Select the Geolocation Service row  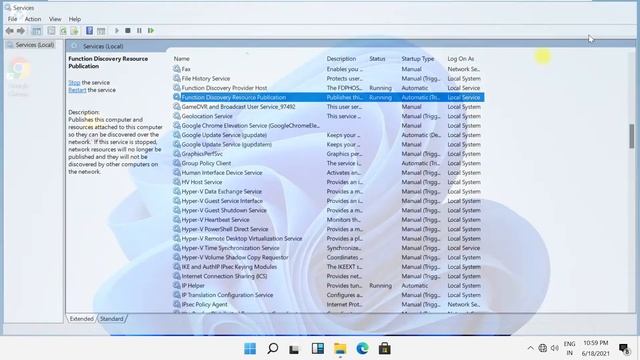(328, 116)
